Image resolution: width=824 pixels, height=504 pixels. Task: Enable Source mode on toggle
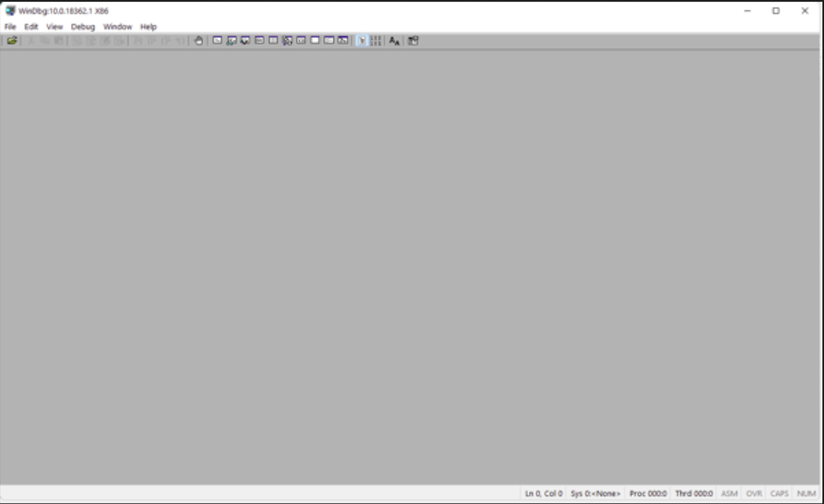pos(362,41)
